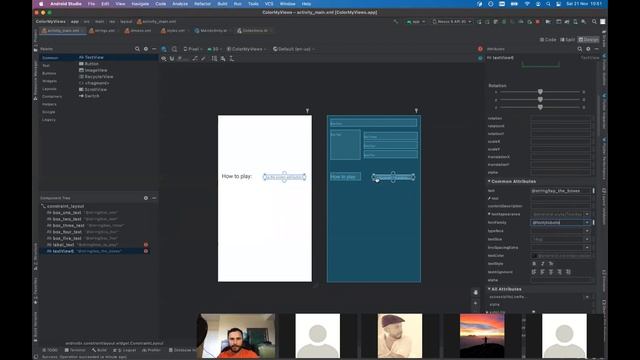Select Design surface layers icon
Viewport: 640px width, 360px height.
pos(164,49)
